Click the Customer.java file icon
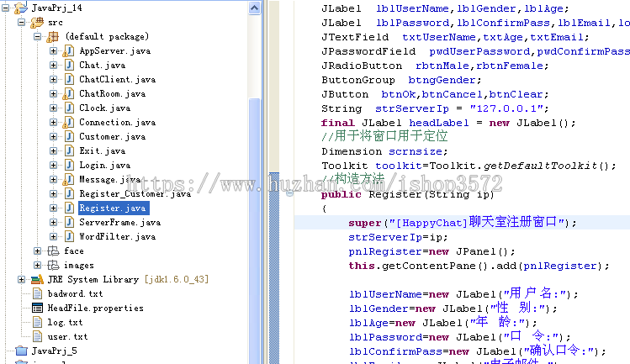Screen dimensions: 630x364 [69, 136]
